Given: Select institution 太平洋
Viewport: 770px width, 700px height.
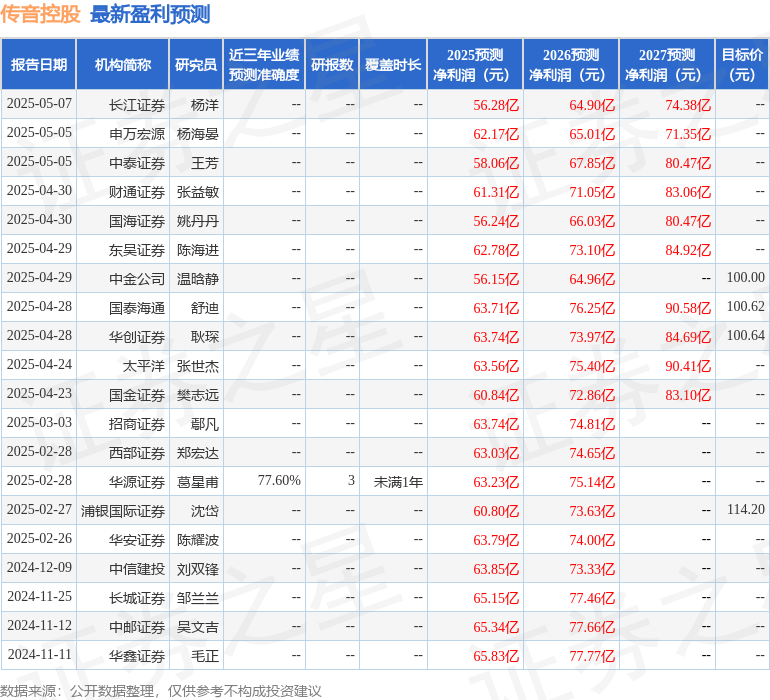Looking at the screenshot, I should [144, 366].
